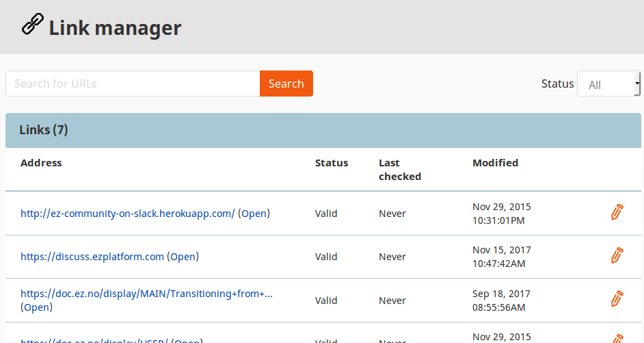
Task: Click the Status table column header
Action: pyautogui.click(x=332, y=163)
